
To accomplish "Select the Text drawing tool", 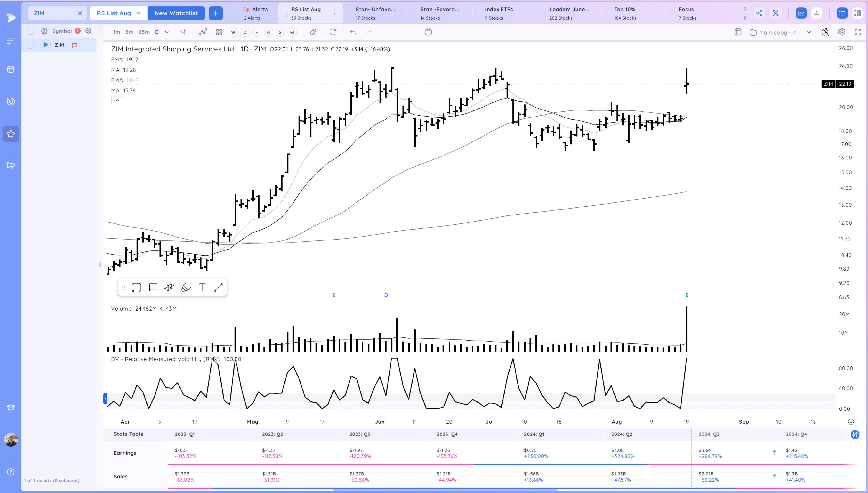I will (x=202, y=287).
